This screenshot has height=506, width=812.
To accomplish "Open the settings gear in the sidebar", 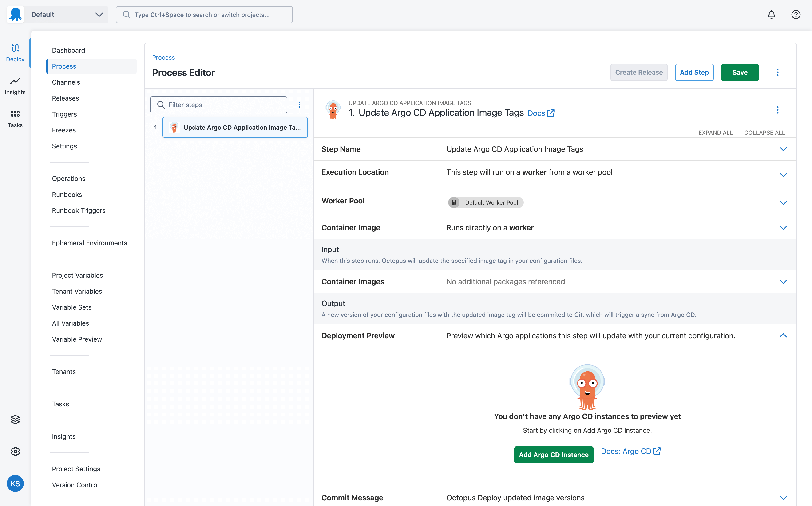I will [15, 452].
